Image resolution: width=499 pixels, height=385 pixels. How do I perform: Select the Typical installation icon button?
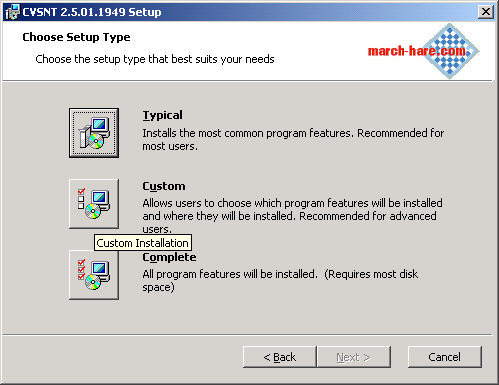[x=94, y=133]
